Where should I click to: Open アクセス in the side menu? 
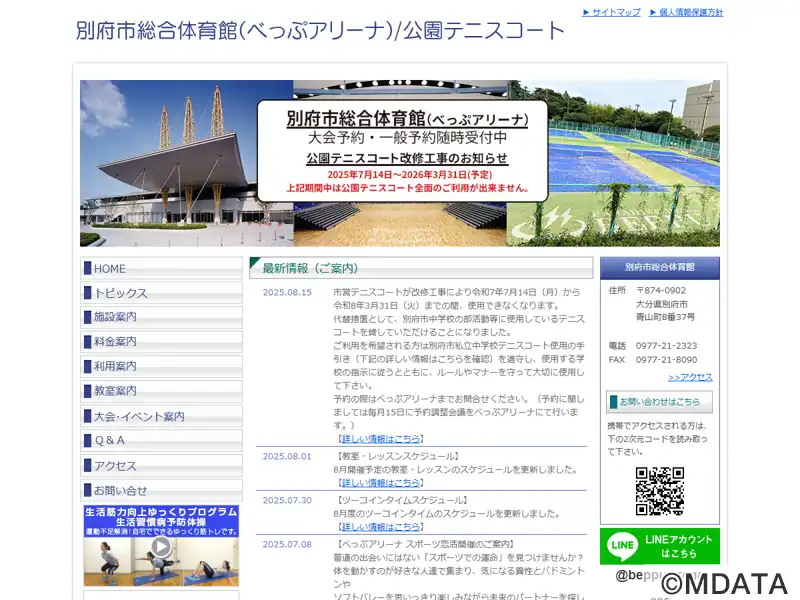point(161,465)
